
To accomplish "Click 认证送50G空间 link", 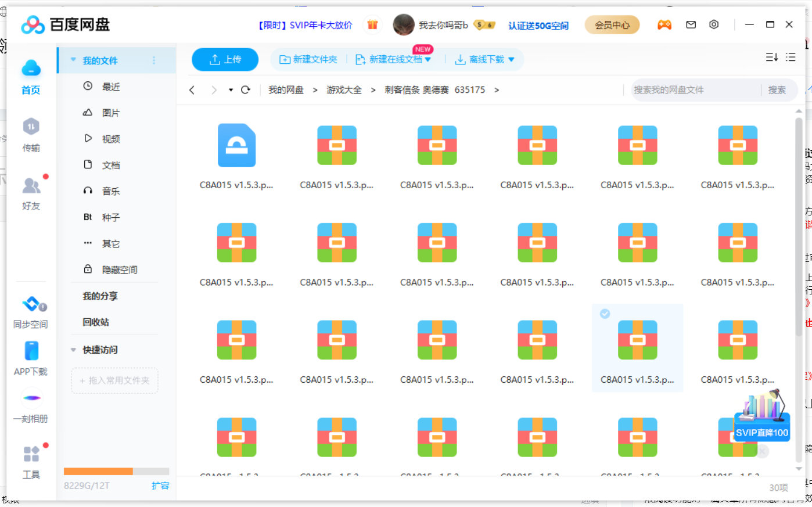I will (538, 26).
